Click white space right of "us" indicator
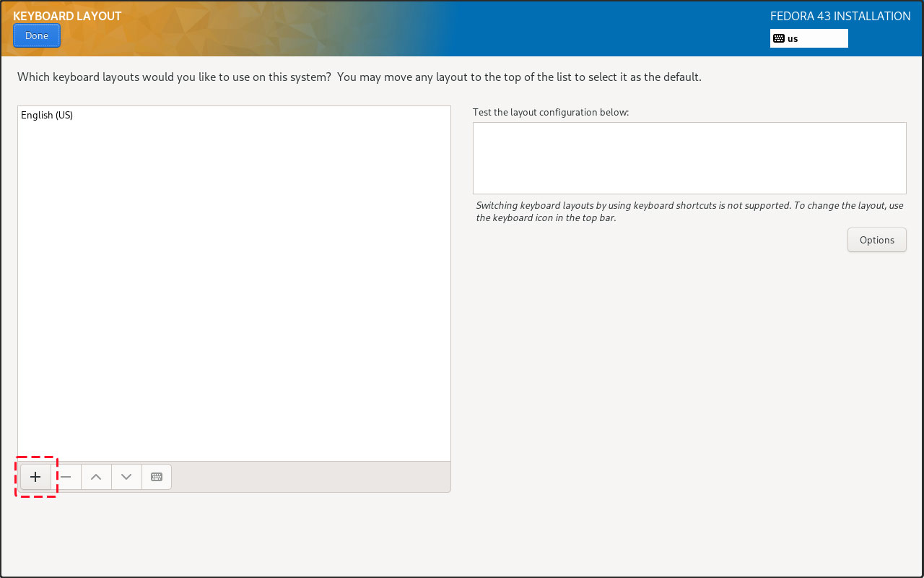This screenshot has height=578, width=924. click(827, 39)
